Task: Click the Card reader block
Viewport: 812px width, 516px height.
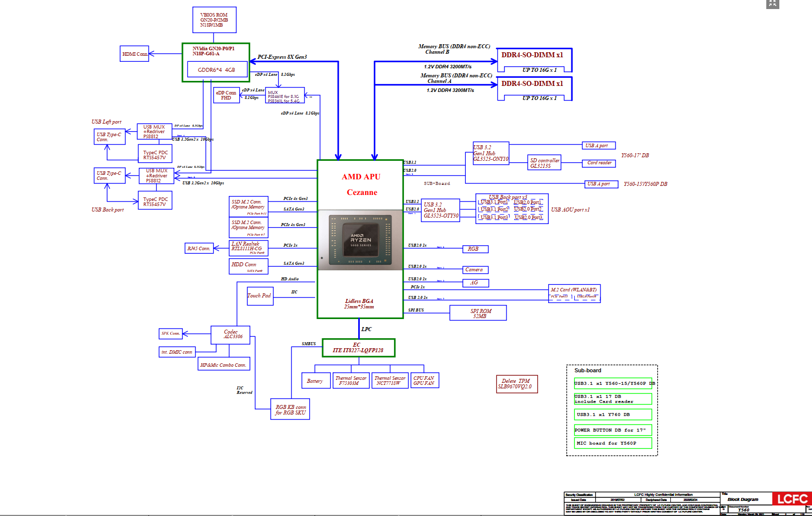Action: coord(599,163)
